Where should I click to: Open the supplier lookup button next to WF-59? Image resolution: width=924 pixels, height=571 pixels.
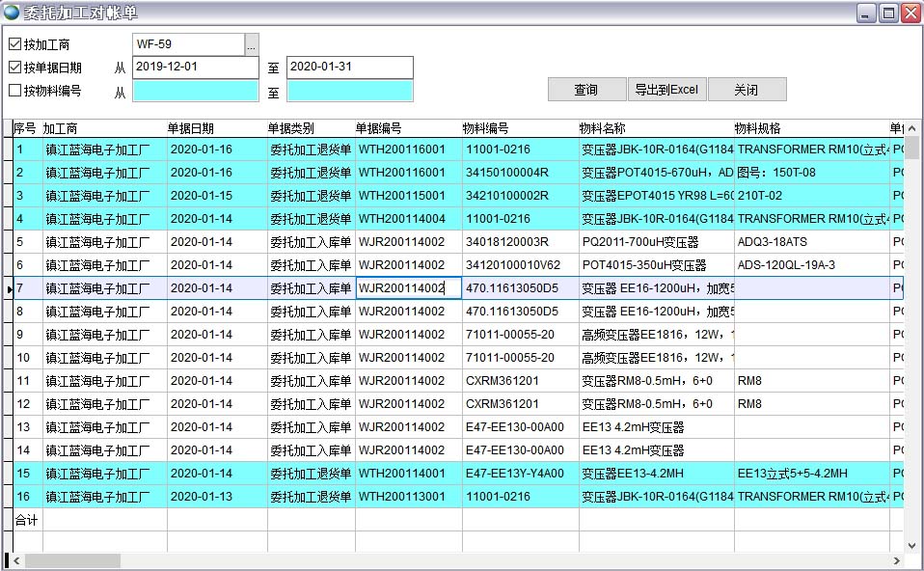[252, 44]
